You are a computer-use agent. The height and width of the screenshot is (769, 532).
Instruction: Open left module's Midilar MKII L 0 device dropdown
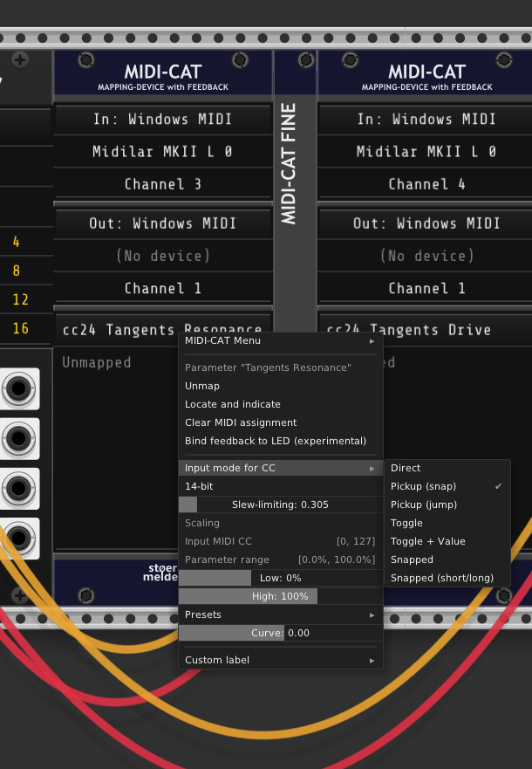click(162, 152)
